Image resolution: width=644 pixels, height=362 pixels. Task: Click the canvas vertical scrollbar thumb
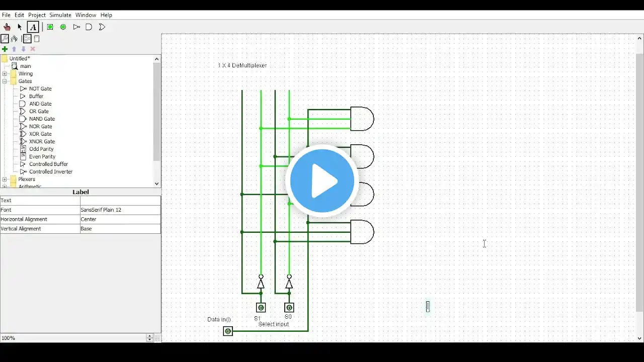639,182
